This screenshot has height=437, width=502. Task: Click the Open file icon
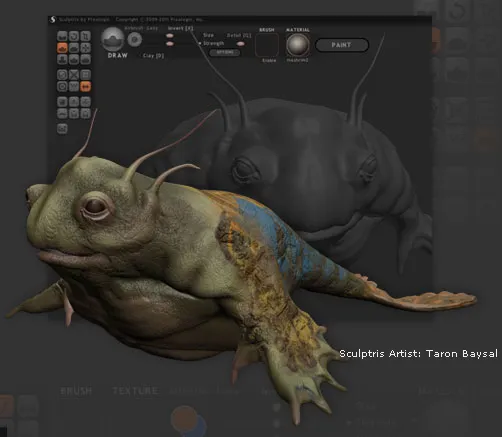pos(62,113)
